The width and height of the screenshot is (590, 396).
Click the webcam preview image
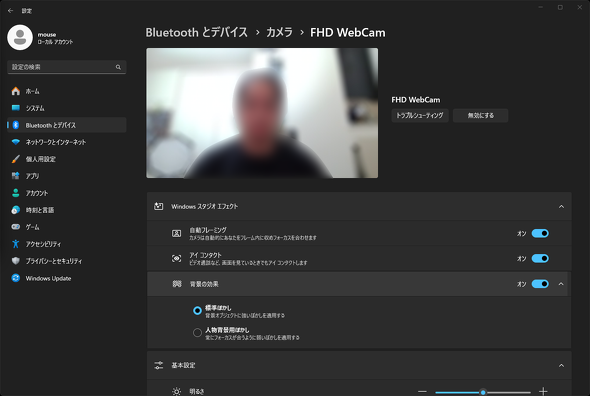coord(262,113)
